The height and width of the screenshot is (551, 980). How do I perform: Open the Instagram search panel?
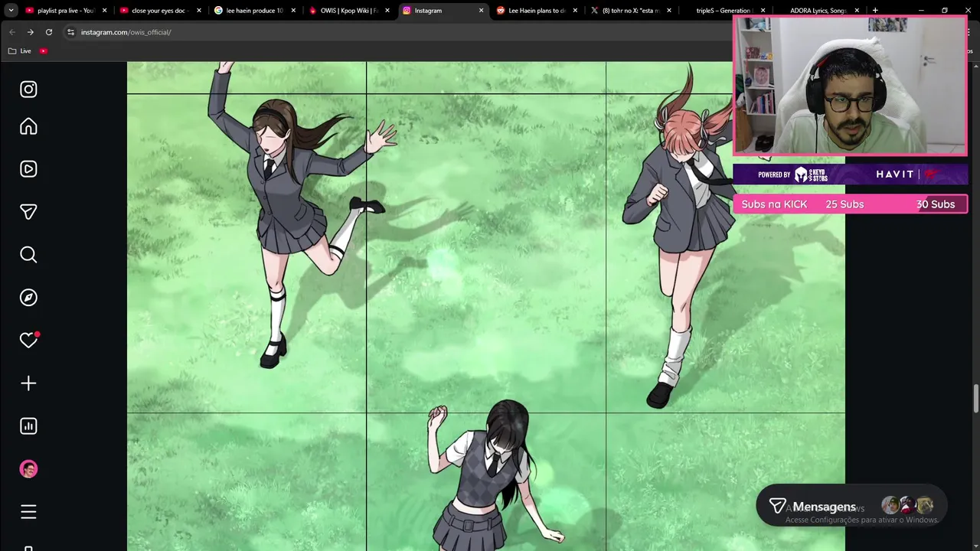tap(28, 255)
